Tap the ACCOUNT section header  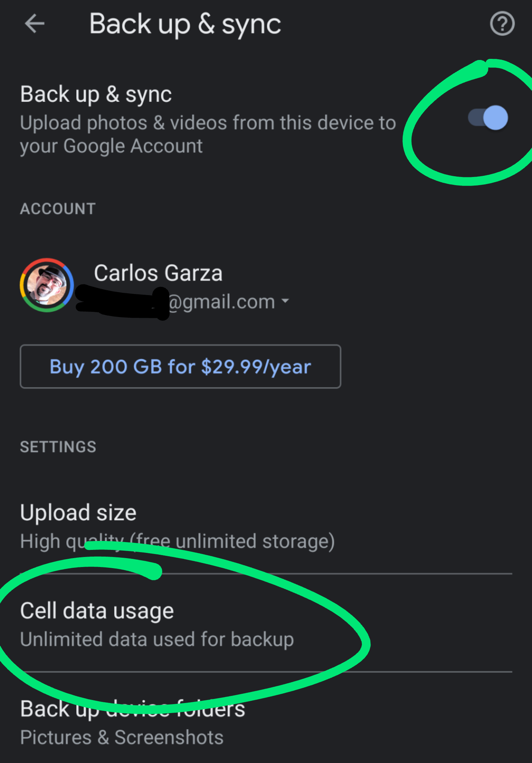[58, 209]
